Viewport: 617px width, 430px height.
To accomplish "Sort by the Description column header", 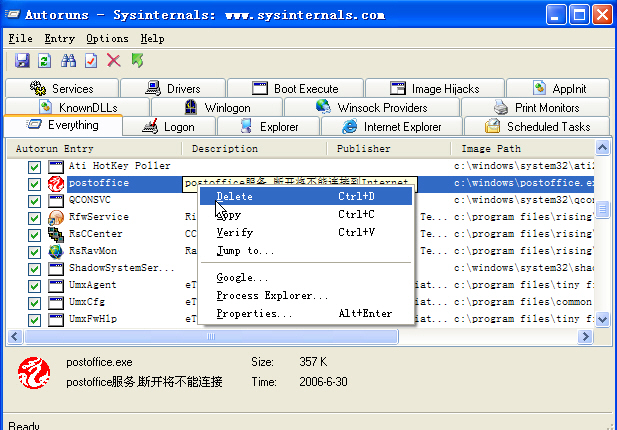I will (x=254, y=149).
